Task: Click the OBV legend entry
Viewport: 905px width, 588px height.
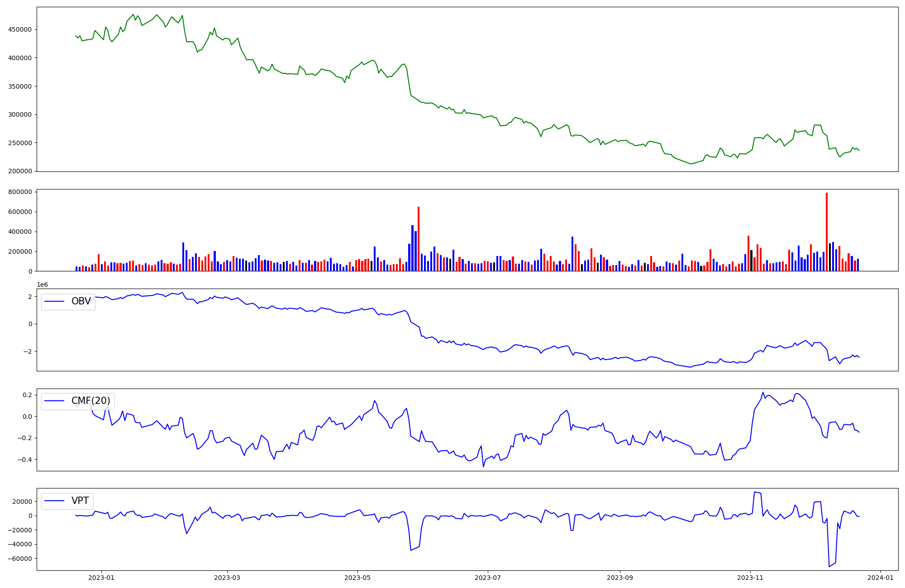Action: (x=81, y=302)
